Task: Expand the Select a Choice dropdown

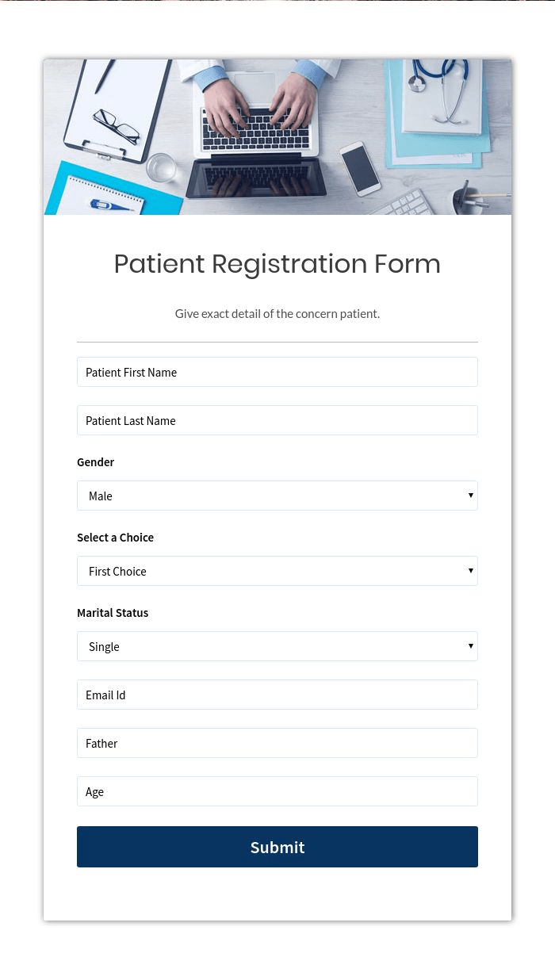Action: tap(277, 570)
